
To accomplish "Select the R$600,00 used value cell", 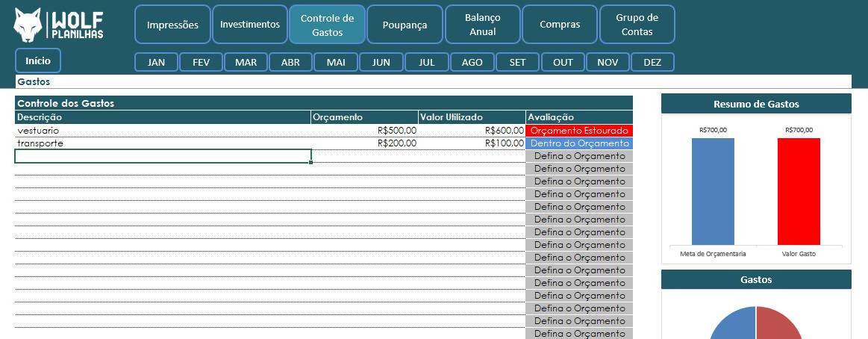I will 472,131.
